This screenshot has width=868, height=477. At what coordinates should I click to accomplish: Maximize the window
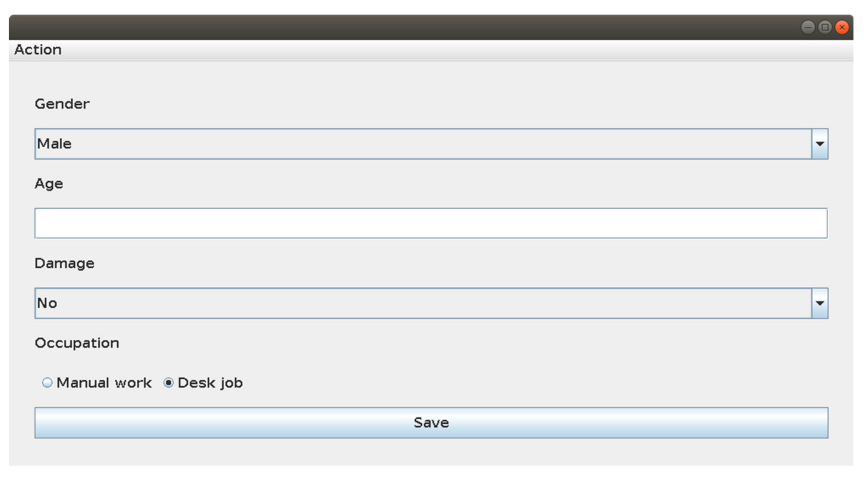click(x=825, y=27)
